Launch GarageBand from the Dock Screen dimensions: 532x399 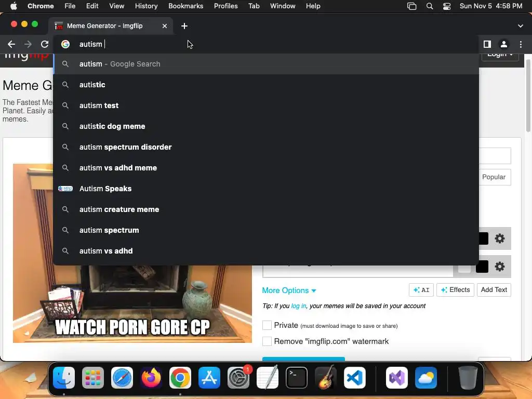coord(326,378)
